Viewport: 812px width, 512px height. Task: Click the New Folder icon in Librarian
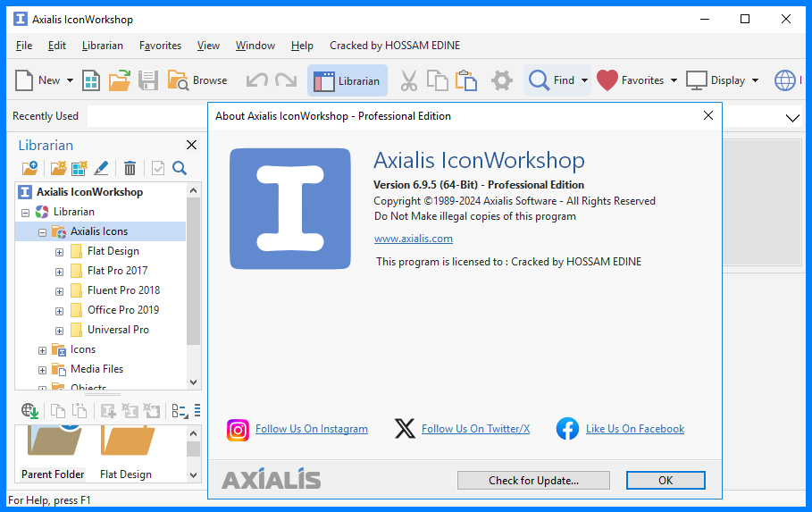[x=59, y=168]
